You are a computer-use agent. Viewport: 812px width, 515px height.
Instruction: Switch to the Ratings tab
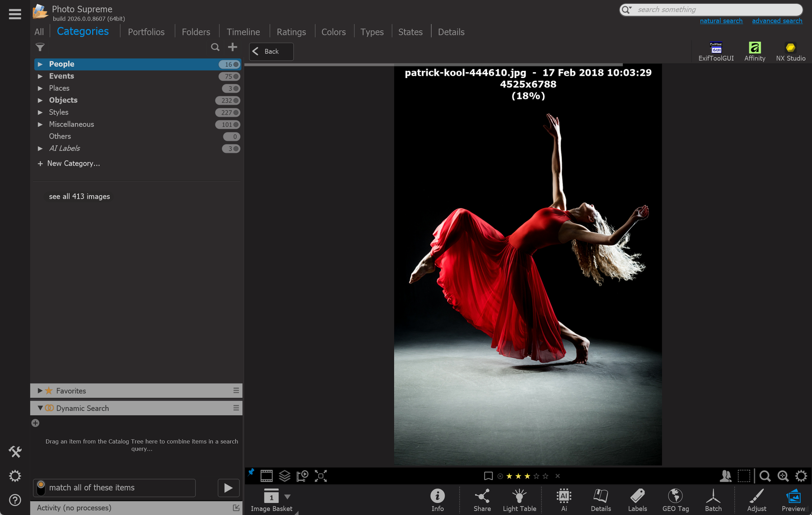[x=291, y=32]
